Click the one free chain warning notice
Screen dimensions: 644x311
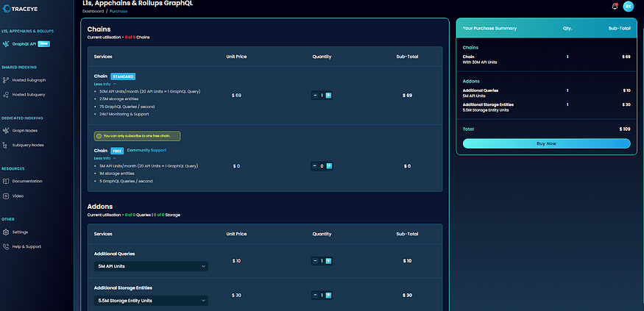(x=138, y=136)
